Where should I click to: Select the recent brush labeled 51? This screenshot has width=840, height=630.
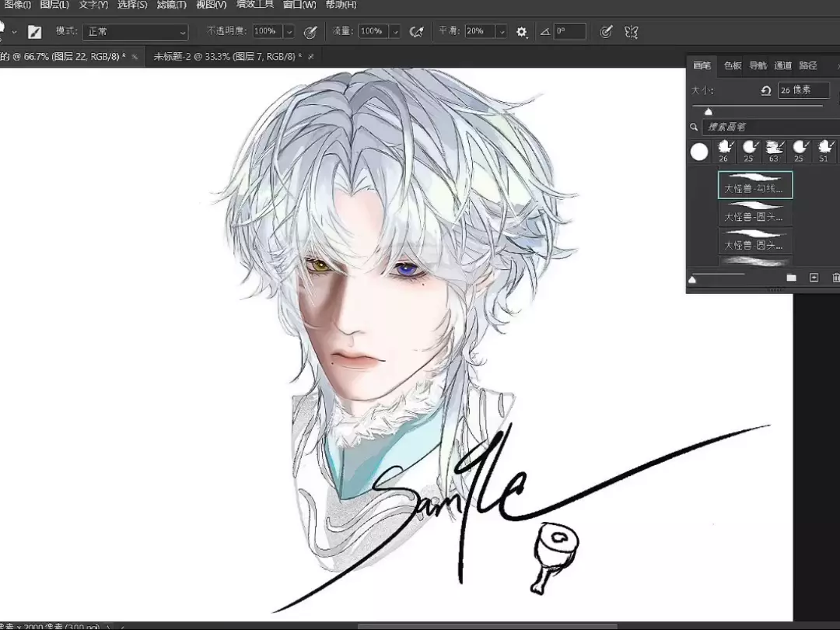(824, 151)
